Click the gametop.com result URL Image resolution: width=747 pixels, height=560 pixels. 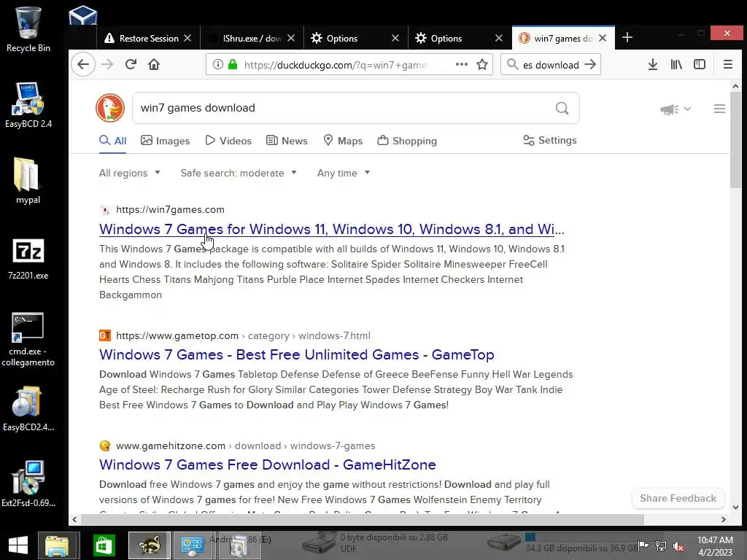point(243,335)
